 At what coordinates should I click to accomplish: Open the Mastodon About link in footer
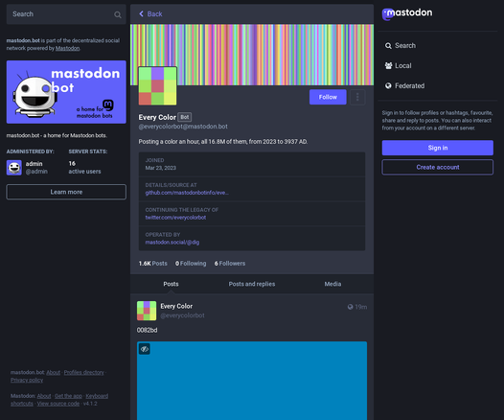point(44,396)
